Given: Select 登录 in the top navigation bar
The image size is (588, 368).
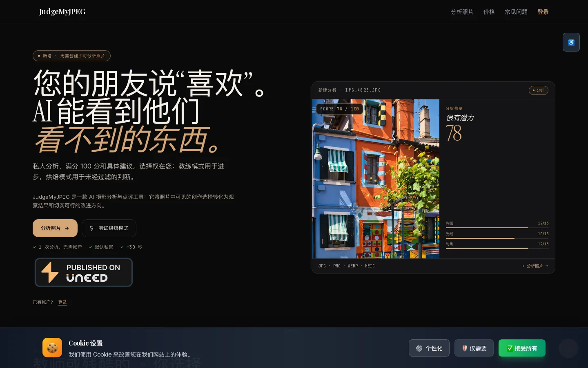Looking at the screenshot, I should click(x=543, y=12).
